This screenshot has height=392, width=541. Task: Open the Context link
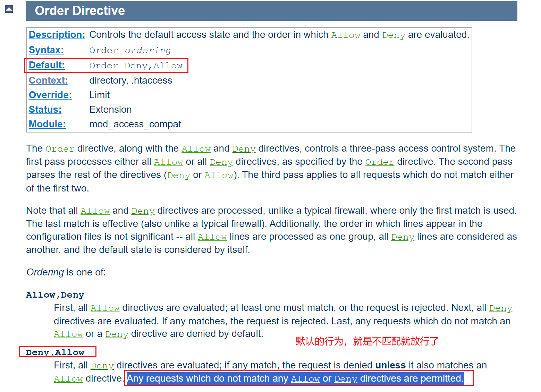[48, 80]
